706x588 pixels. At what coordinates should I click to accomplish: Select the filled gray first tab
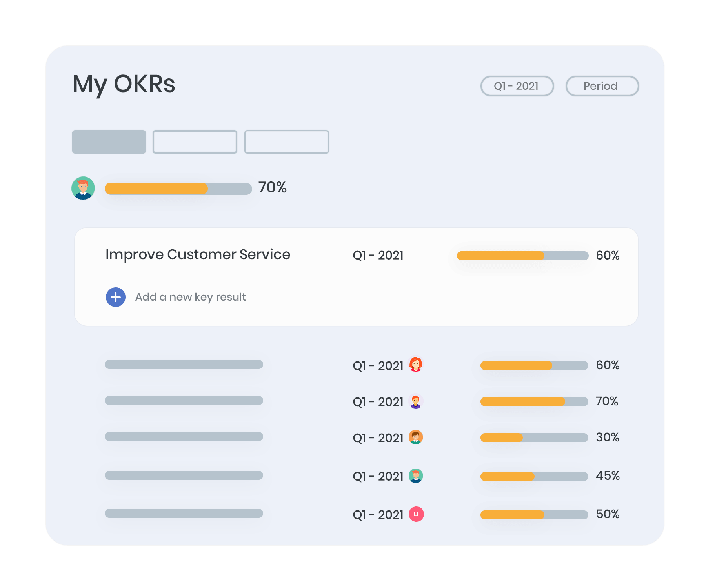109,142
